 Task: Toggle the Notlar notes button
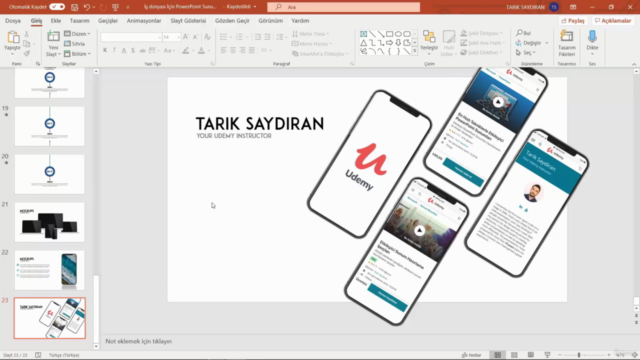[x=471, y=355]
